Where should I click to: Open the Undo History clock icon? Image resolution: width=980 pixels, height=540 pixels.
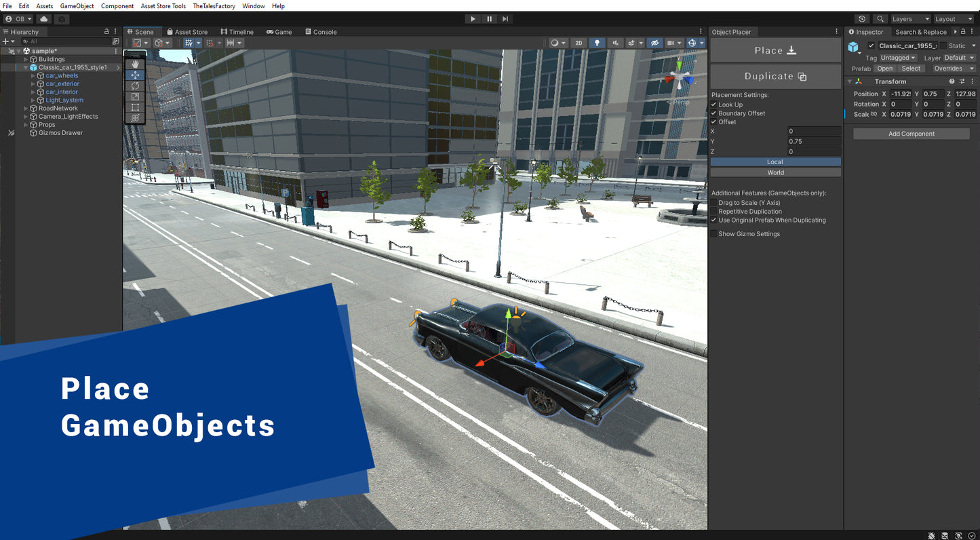tap(862, 19)
